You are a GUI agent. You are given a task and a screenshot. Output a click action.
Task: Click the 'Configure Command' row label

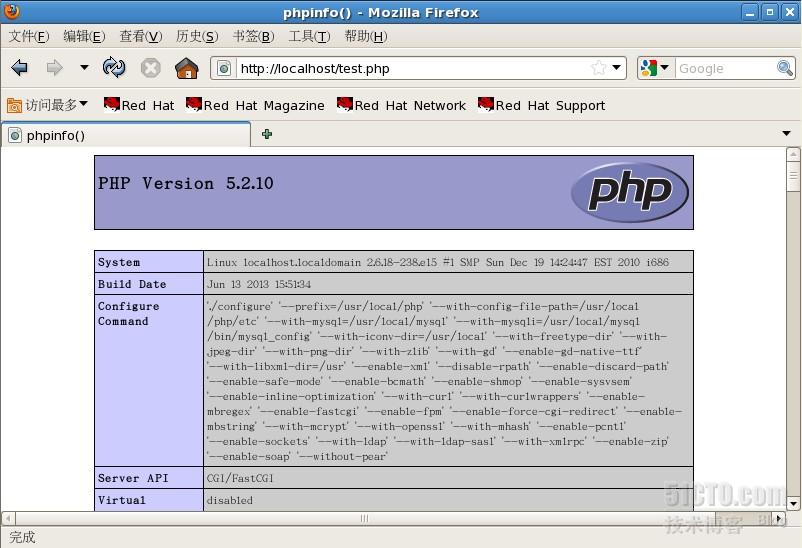tap(128, 314)
